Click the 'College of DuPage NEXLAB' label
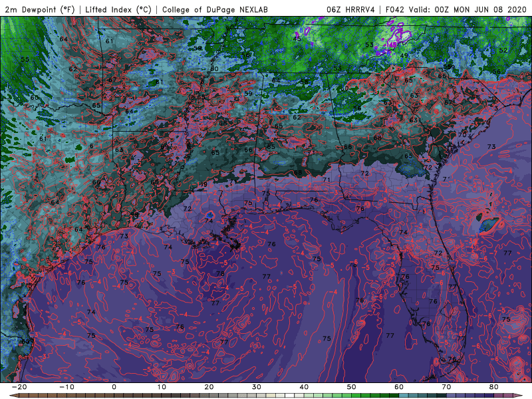Viewport: 532px width, 399px height. [x=215, y=9]
